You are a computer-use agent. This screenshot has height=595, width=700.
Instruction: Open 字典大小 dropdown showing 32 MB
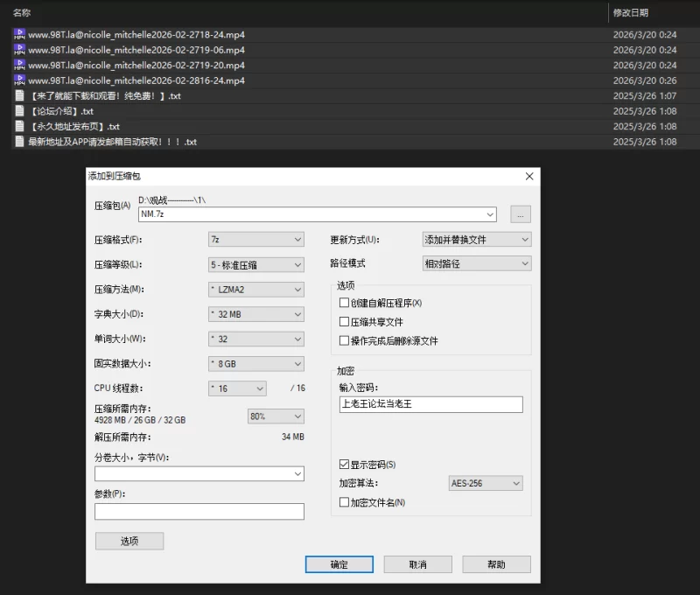[x=256, y=314]
